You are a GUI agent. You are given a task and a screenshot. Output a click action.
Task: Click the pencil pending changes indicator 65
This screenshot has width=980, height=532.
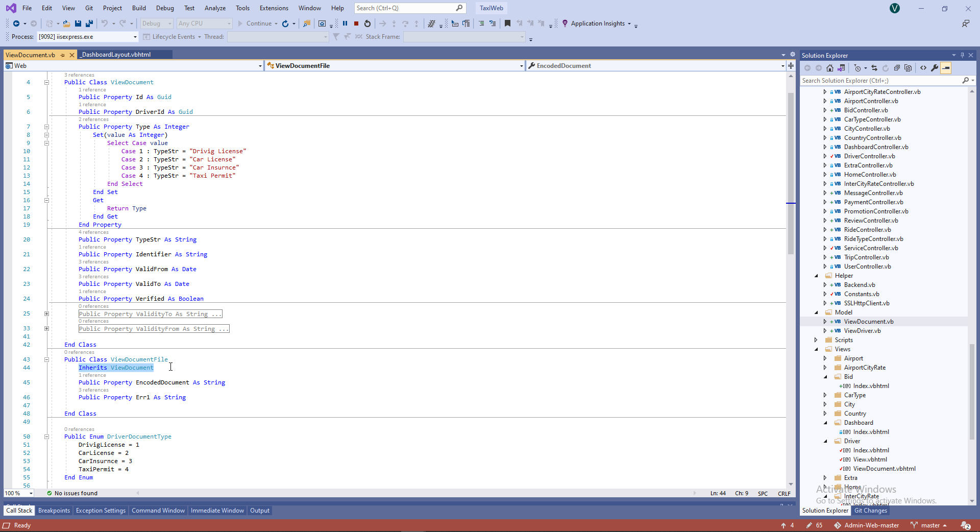815,525
